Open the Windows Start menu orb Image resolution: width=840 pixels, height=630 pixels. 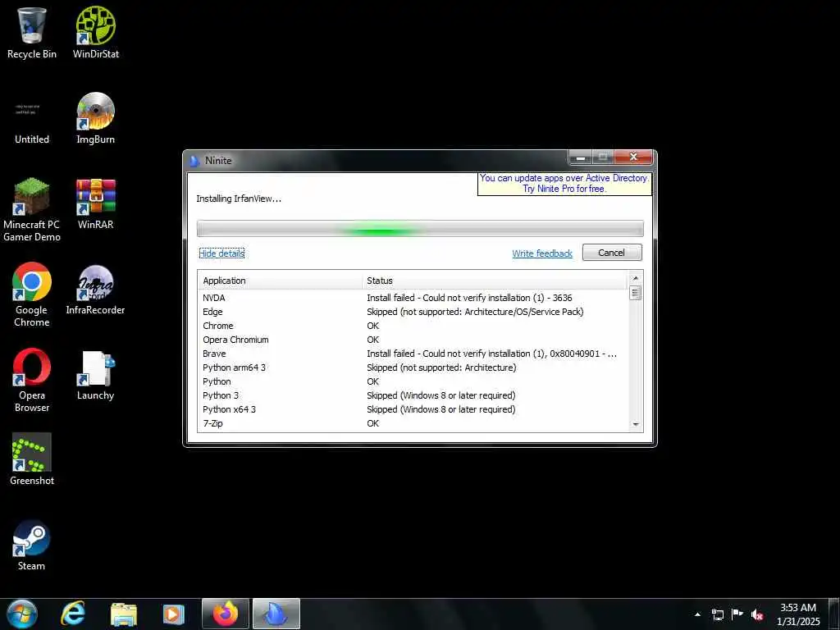[21, 614]
